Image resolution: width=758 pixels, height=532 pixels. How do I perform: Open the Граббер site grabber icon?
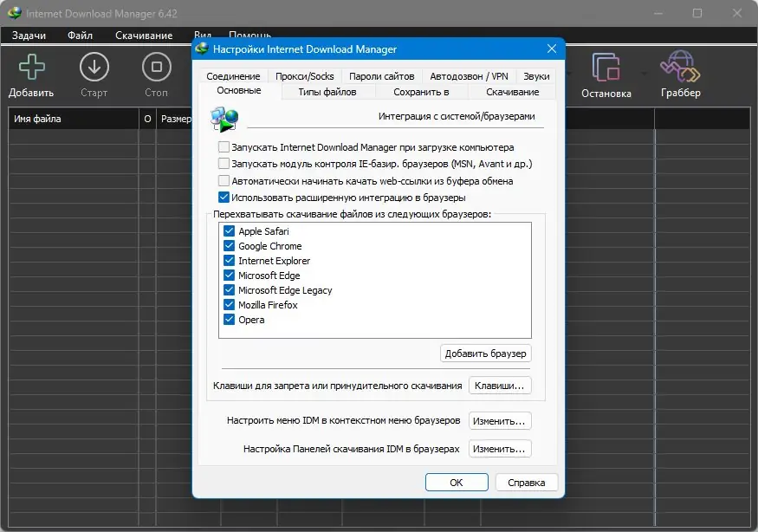[x=680, y=66]
